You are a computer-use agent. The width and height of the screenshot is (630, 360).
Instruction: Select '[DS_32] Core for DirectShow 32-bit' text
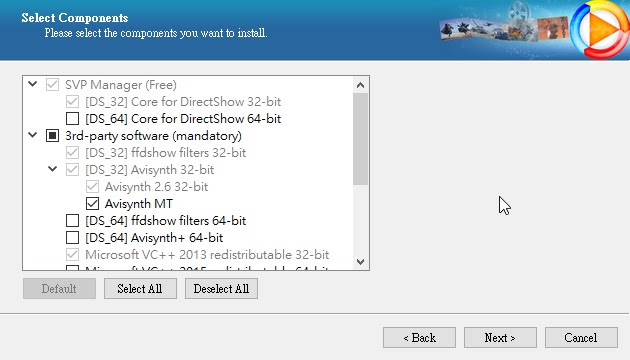tap(183, 102)
